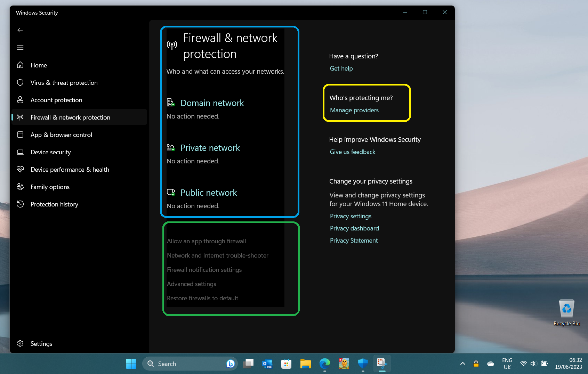Open Domain network settings
The width and height of the screenshot is (588, 374).
(x=212, y=103)
